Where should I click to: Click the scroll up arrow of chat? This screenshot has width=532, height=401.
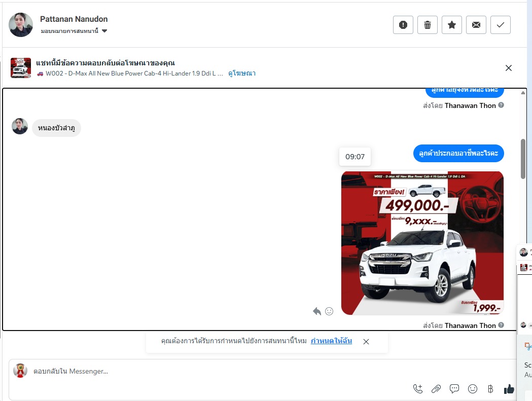point(523,93)
